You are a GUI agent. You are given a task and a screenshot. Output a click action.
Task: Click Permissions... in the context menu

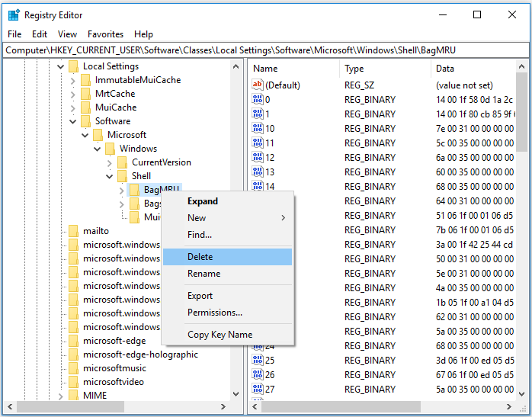215,313
